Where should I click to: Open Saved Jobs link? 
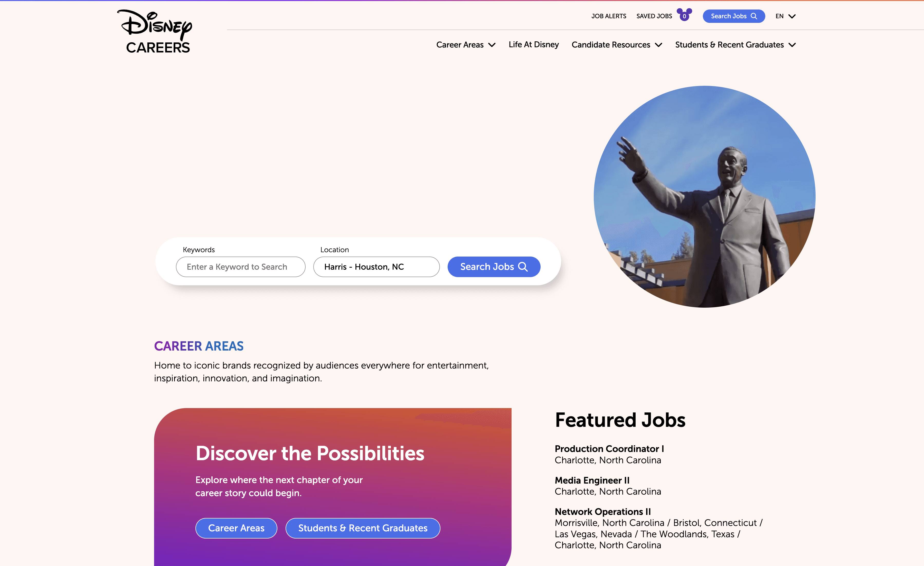pos(654,16)
